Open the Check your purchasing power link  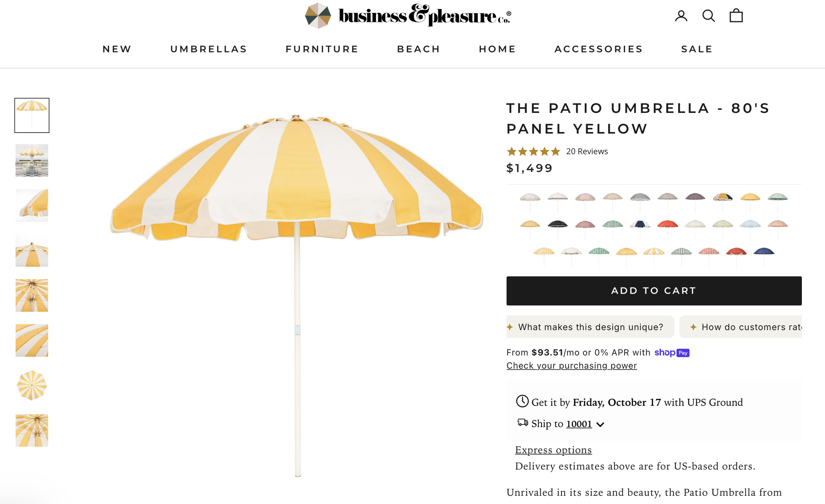coord(572,366)
